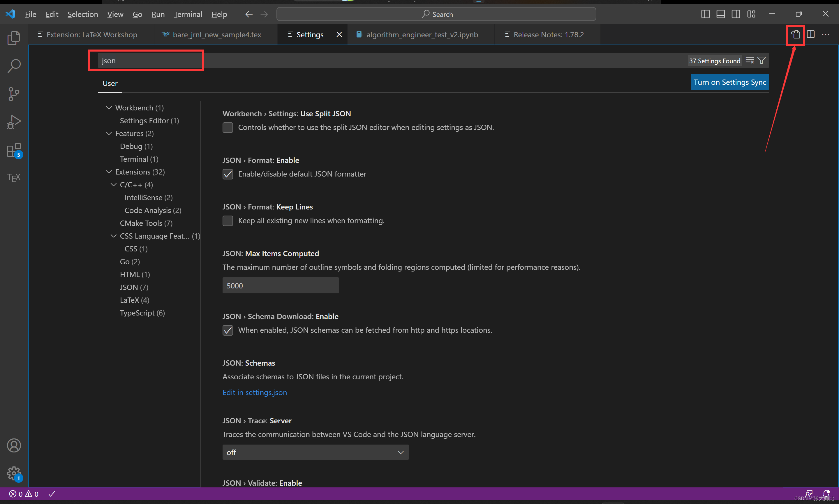Click the title bar Search command center
This screenshot has width=839, height=504.
[x=436, y=14]
